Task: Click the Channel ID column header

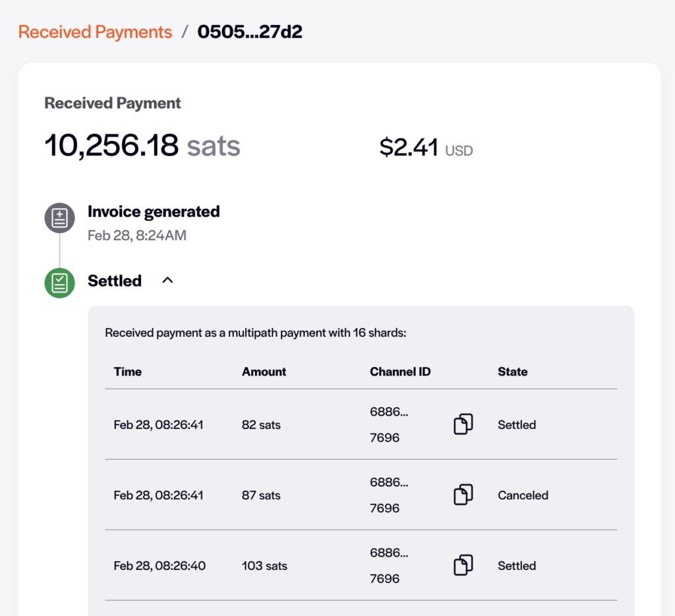Action: point(400,372)
